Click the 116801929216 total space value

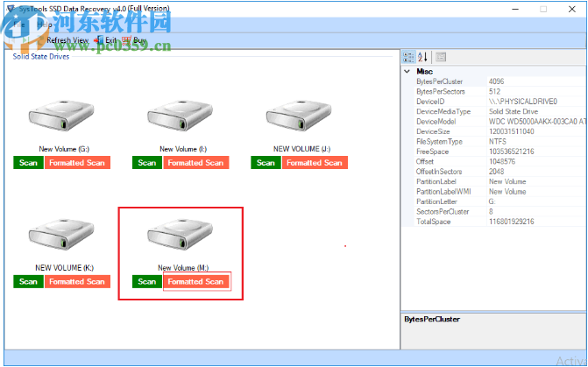click(x=512, y=222)
